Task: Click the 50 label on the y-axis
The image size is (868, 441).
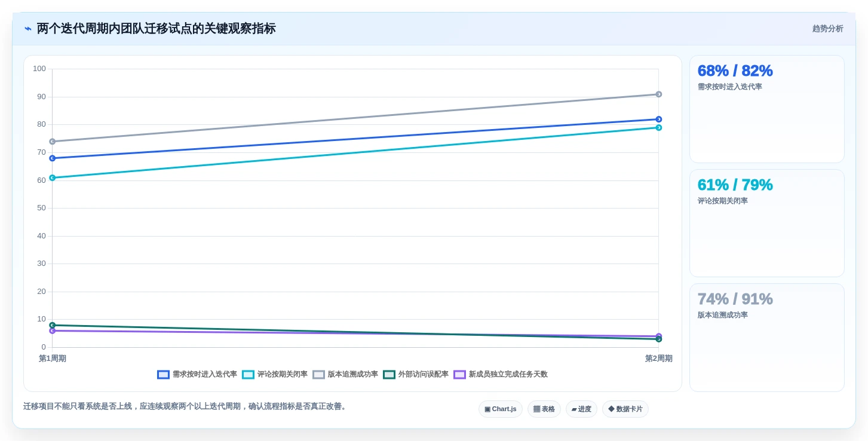Action: 41,208
